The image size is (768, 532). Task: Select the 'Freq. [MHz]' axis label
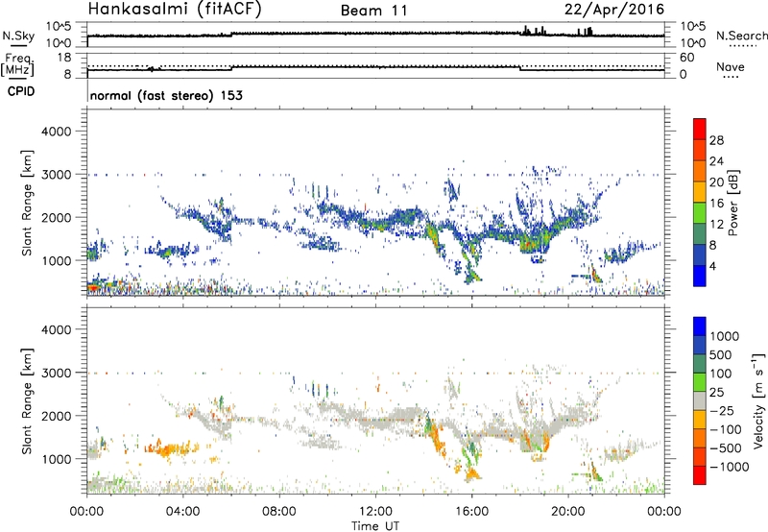[17, 64]
